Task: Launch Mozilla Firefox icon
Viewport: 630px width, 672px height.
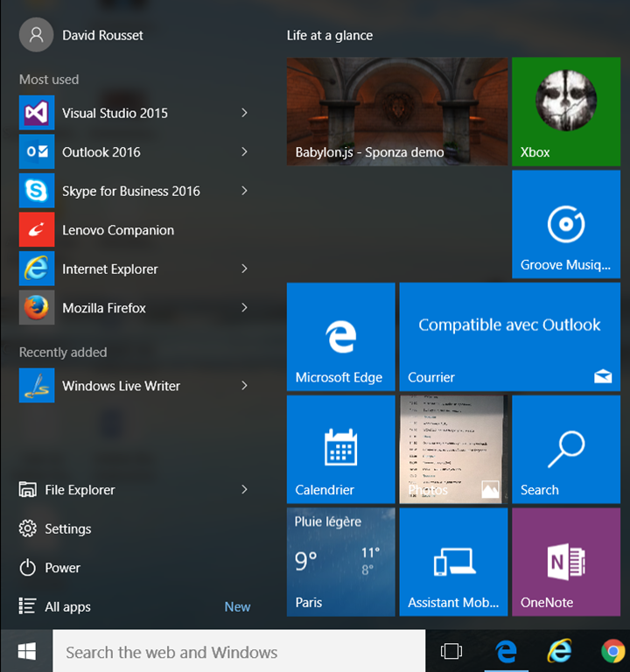Action: click(x=37, y=308)
